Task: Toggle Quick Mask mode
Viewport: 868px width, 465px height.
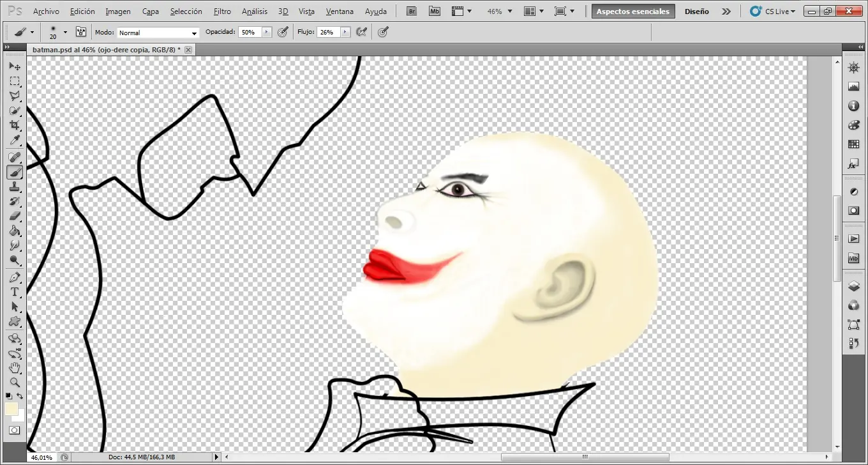Action: (14, 431)
